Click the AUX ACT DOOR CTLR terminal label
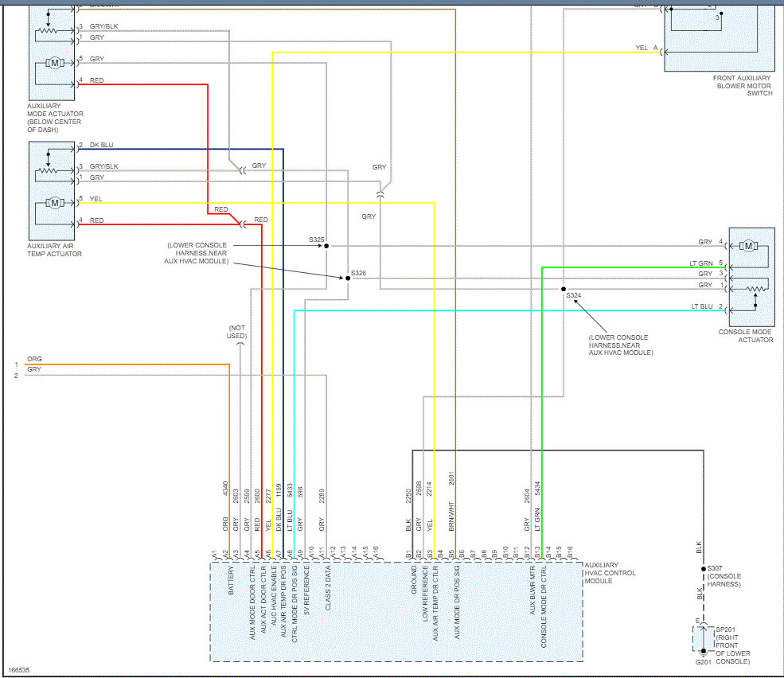 click(263, 599)
